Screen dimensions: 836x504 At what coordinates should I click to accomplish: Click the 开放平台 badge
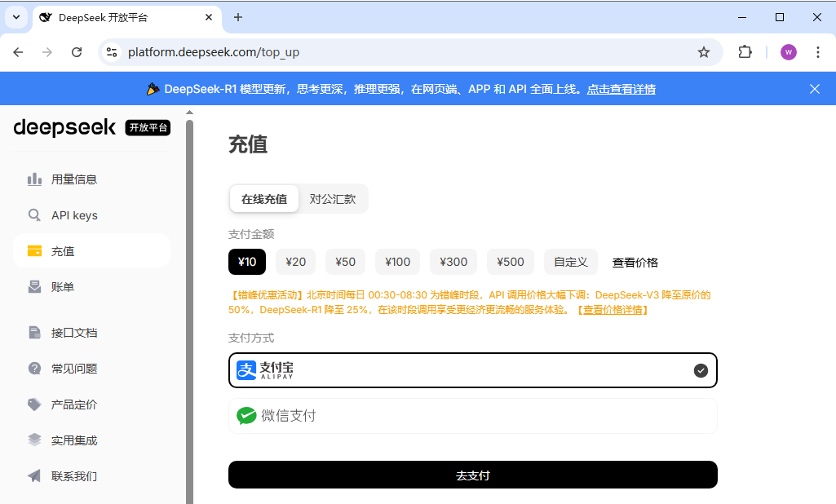(x=148, y=127)
